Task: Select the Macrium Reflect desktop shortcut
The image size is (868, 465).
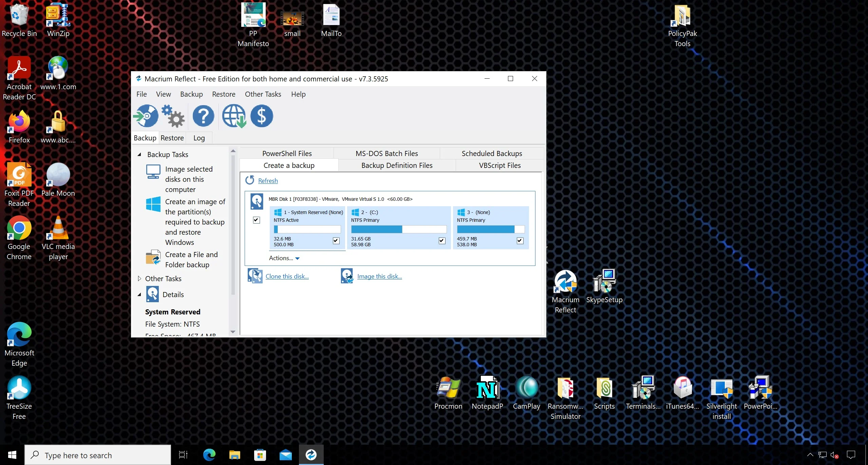Action: tap(565, 291)
